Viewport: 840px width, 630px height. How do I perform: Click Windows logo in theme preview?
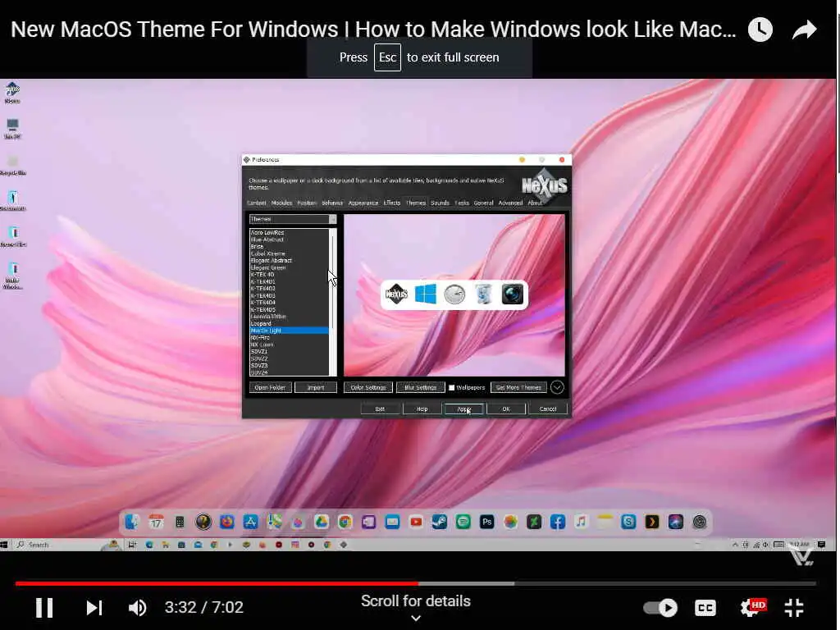pos(426,294)
